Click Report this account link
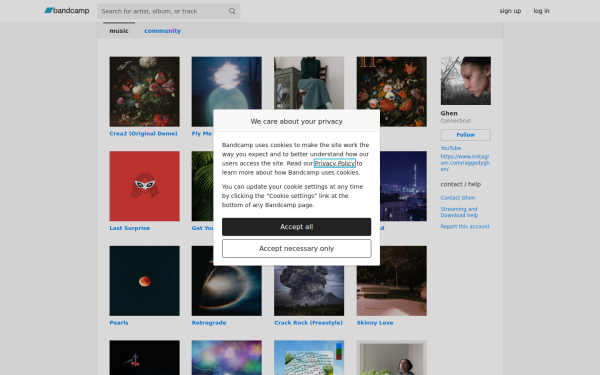 click(465, 227)
